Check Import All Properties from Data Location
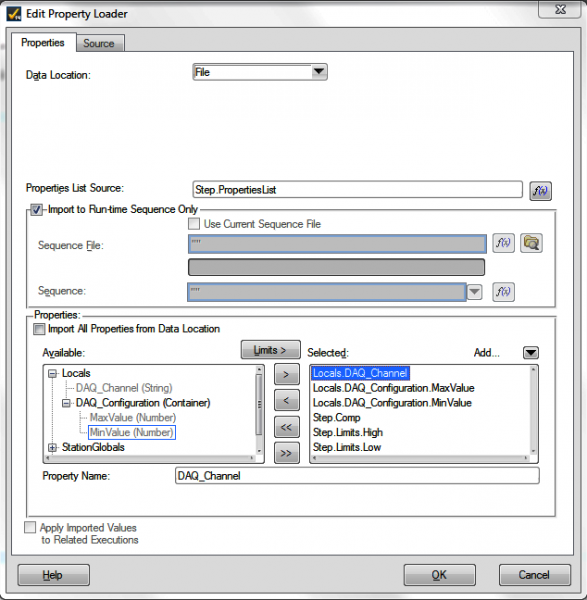This screenshot has width=587, height=600. tap(39, 329)
